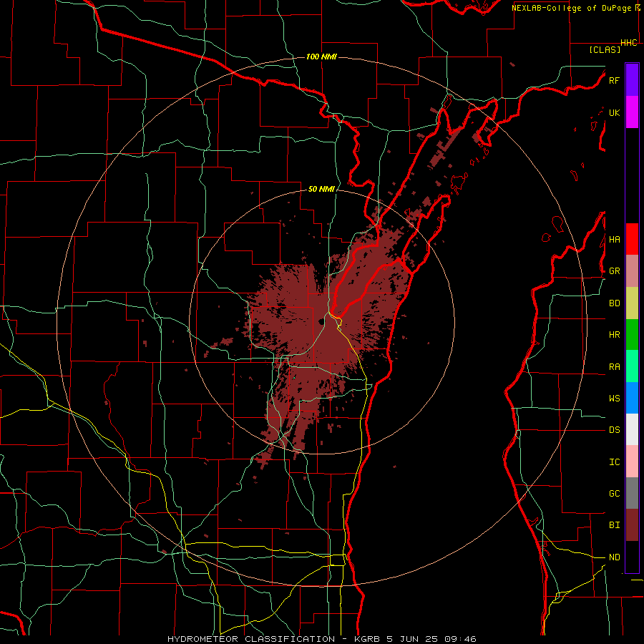Screen dimensions: 644x644
Task: Click the RA light green legend swatch
Action: 632,366
